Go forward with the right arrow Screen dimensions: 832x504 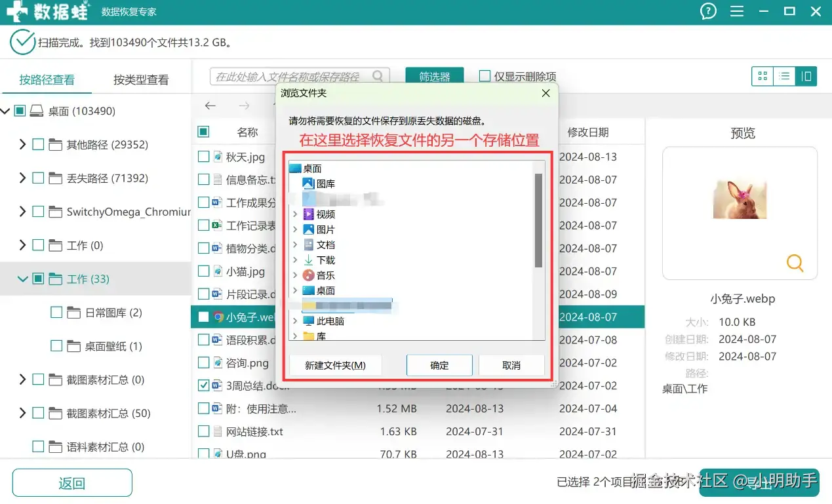click(245, 106)
